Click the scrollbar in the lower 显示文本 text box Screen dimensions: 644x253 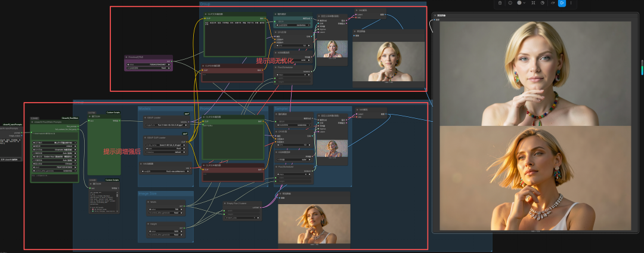tap(117, 196)
